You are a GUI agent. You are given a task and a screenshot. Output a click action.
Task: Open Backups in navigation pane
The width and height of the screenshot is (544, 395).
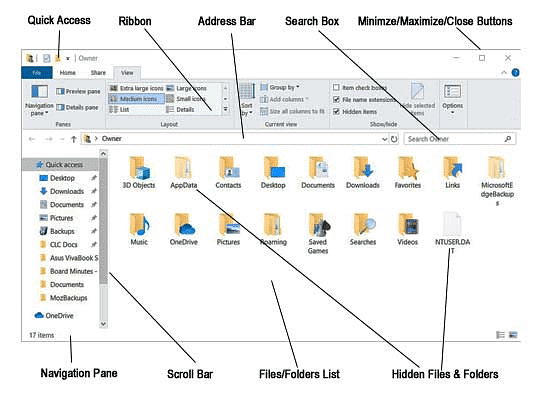(x=62, y=231)
